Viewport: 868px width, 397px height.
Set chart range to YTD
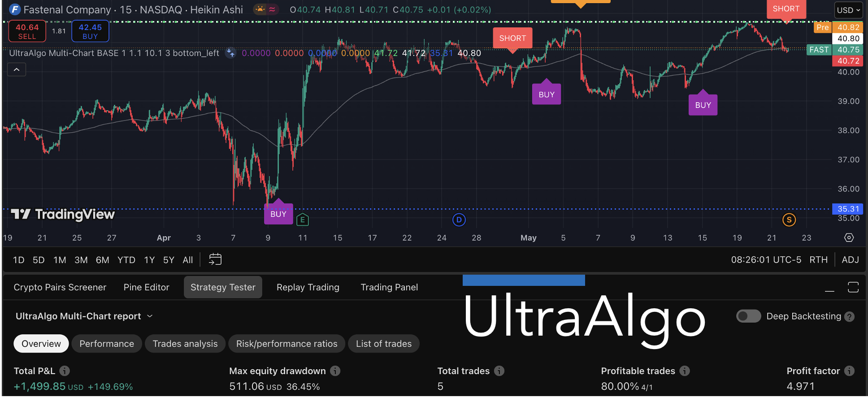126,260
